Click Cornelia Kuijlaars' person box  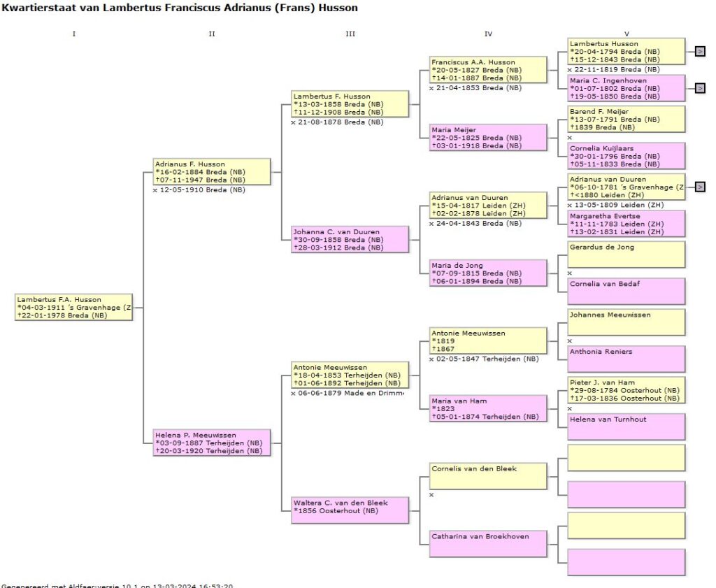pos(626,156)
